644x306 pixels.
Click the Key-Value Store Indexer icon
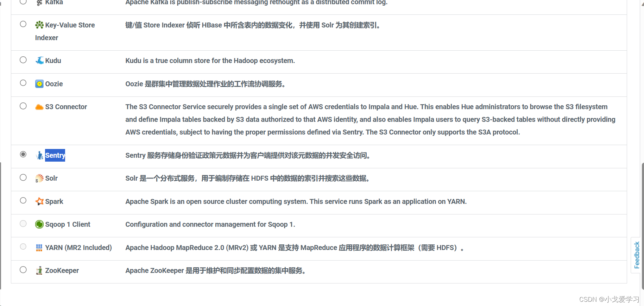tap(39, 25)
